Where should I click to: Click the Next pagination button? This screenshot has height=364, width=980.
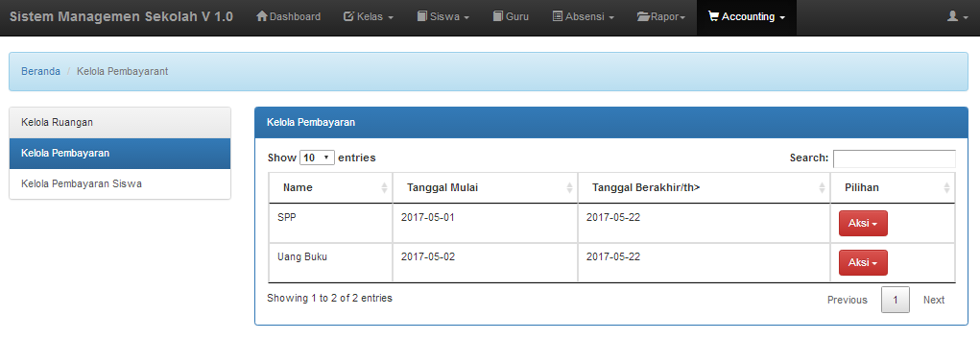coord(934,301)
